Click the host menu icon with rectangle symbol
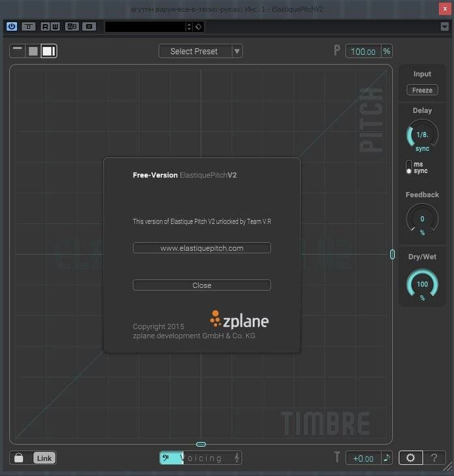 pyautogui.click(x=89, y=27)
